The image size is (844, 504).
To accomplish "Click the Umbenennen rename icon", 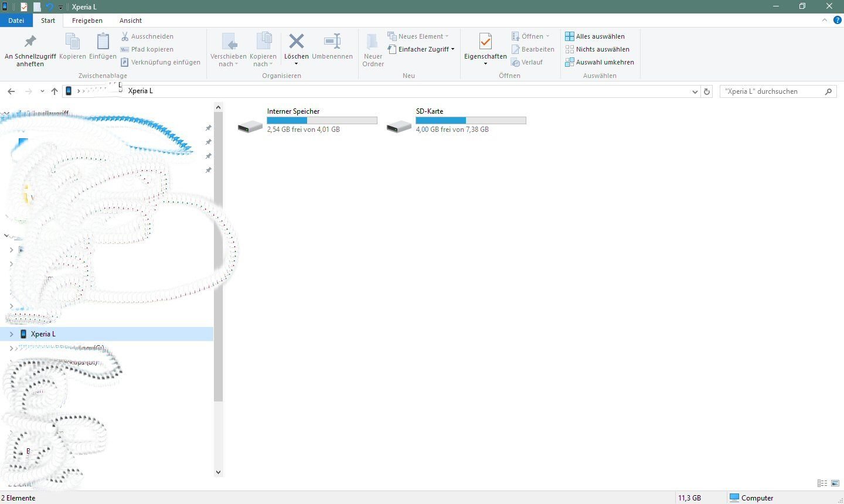I will click(x=332, y=42).
